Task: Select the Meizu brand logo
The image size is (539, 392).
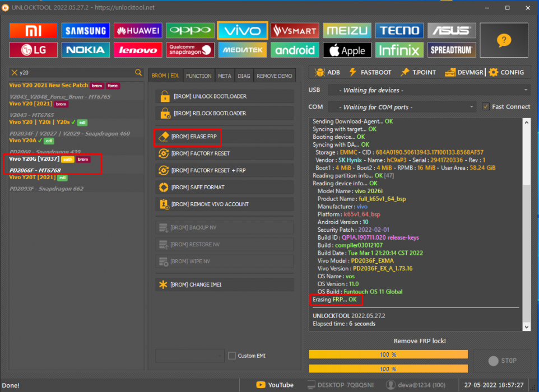Action: click(347, 31)
